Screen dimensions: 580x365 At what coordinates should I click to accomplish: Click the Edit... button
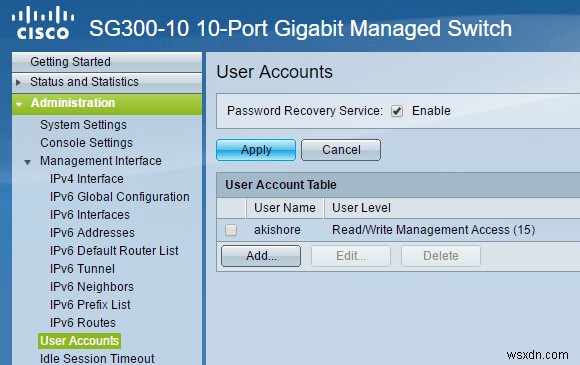pyautogui.click(x=351, y=256)
